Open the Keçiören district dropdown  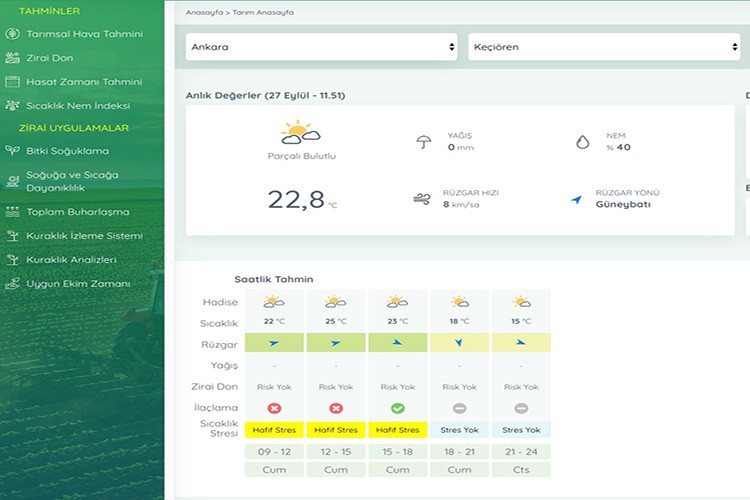[x=589, y=47]
